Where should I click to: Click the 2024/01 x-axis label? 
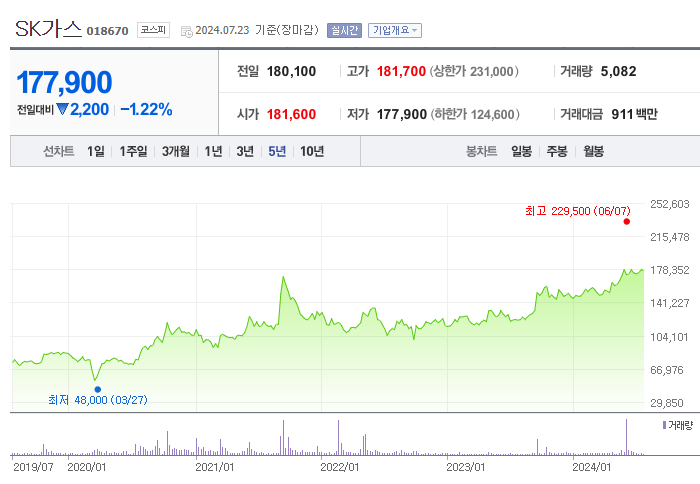[591, 467]
